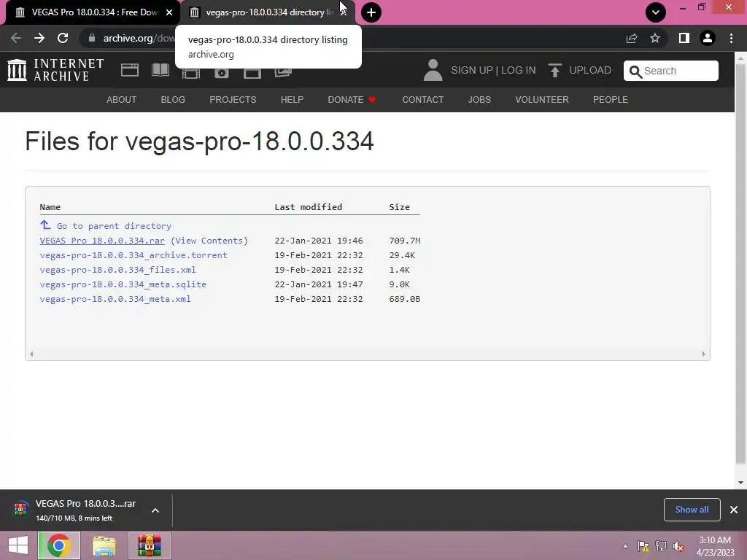Open the Video film-strip icon
Viewport: 747px width, 560px height.
pos(191,73)
